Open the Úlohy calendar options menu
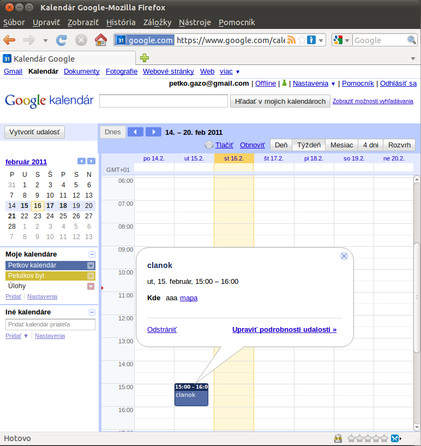421x446 pixels. 91,286
